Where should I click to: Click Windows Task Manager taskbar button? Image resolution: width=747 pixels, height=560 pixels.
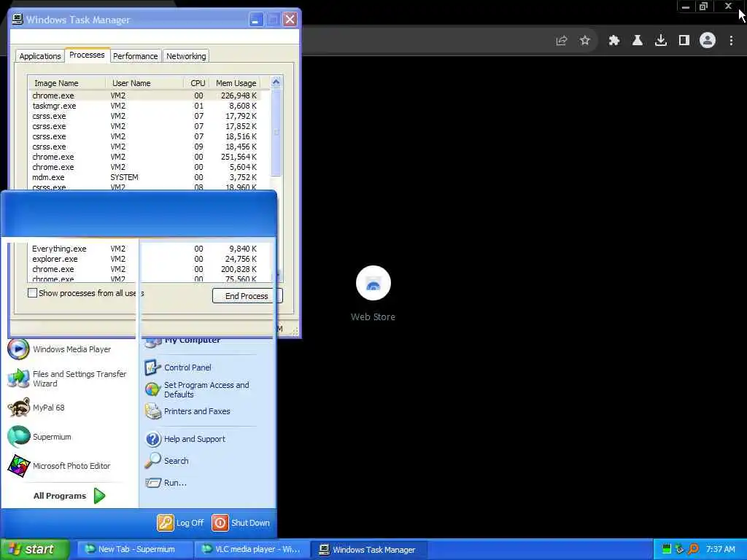368,549
